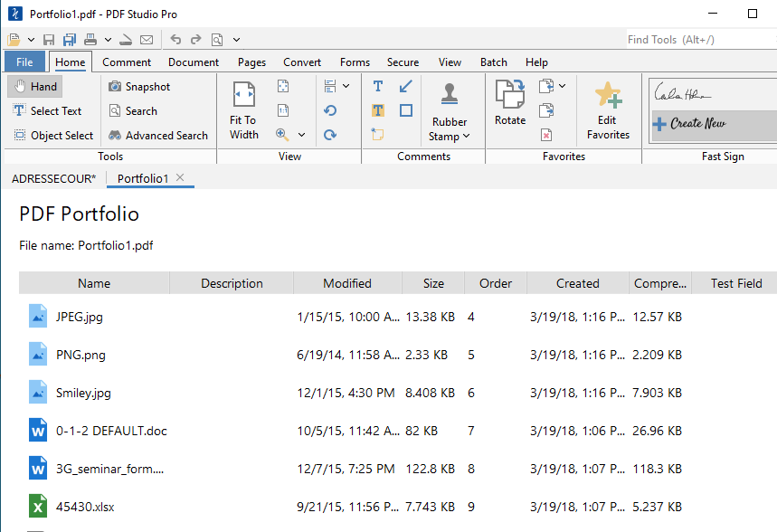Select the Typewriter text tool
Image resolution: width=777 pixels, height=532 pixels.
[377, 86]
